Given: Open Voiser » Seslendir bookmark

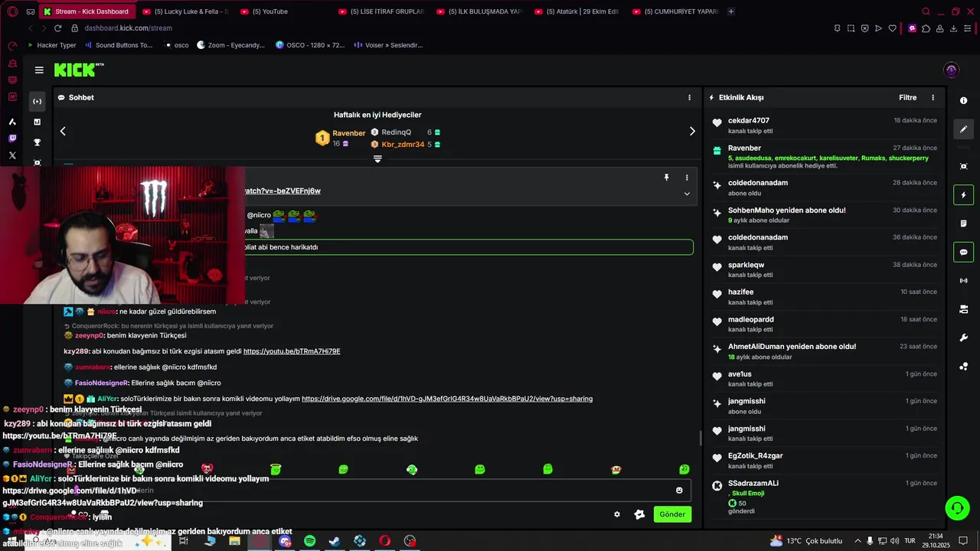Looking at the screenshot, I should point(387,45).
